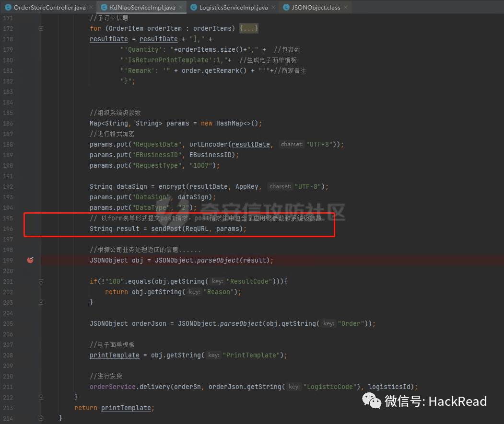Open the LogisticsServiceImpl.java tab
This screenshot has width=504, height=424.
(x=234, y=7)
